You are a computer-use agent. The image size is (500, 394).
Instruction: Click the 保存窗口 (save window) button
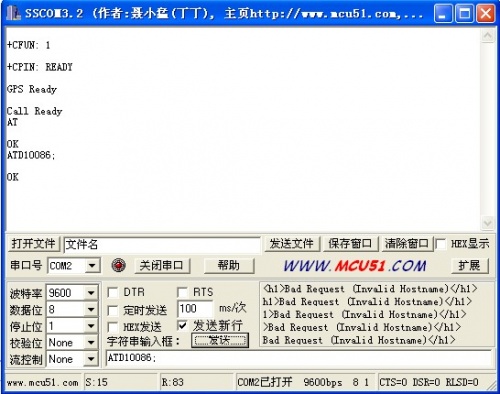point(350,244)
